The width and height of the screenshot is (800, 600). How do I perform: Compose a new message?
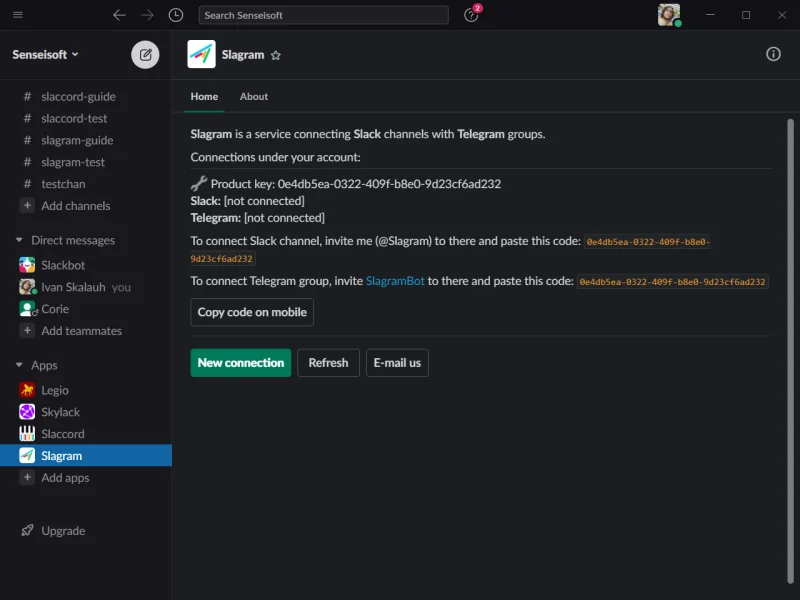point(145,55)
